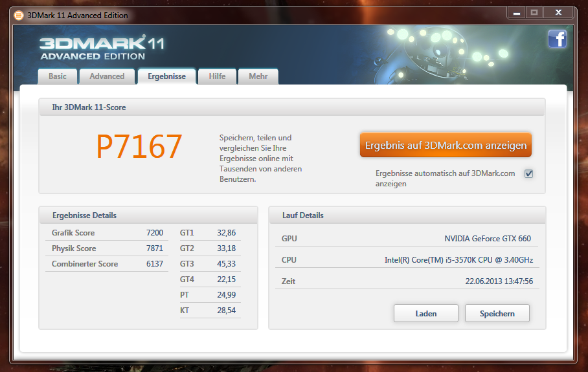Click the Ihr 3DMark 11-Score header
The height and width of the screenshot is (372, 588).
(89, 107)
